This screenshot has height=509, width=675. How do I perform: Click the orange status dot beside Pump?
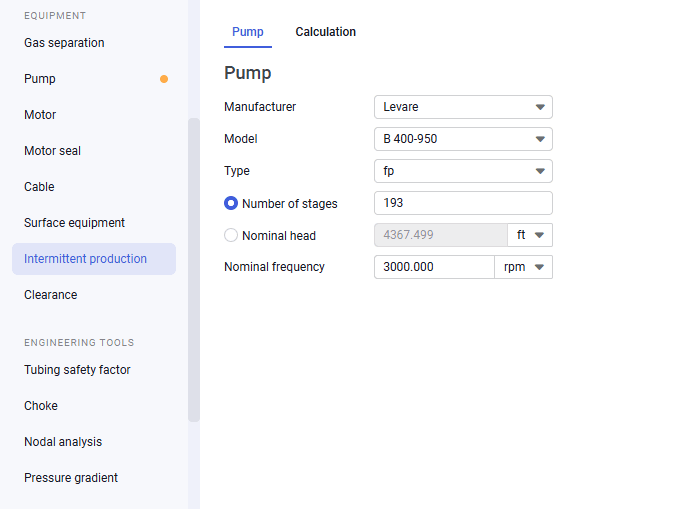[x=164, y=79]
